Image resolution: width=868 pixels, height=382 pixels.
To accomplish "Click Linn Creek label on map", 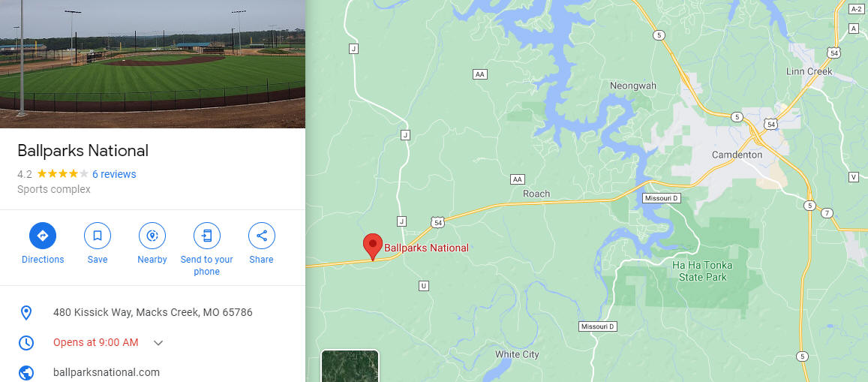I will pos(809,72).
